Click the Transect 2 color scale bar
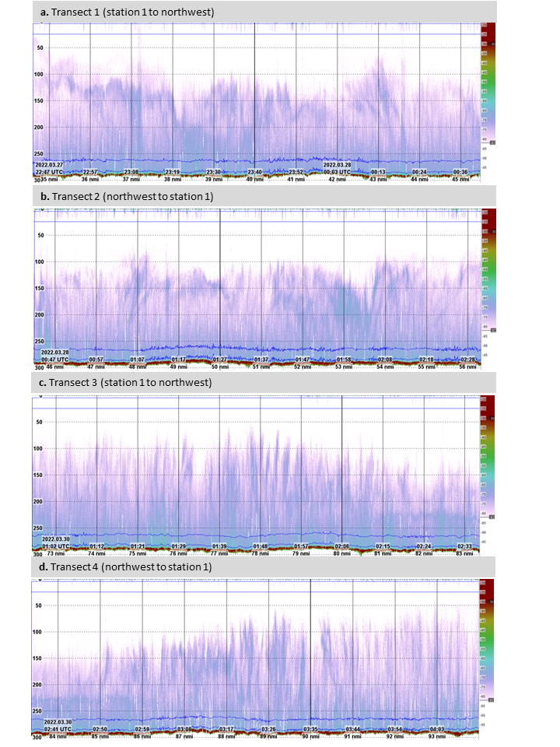This screenshot has width=560, height=747. (488, 268)
